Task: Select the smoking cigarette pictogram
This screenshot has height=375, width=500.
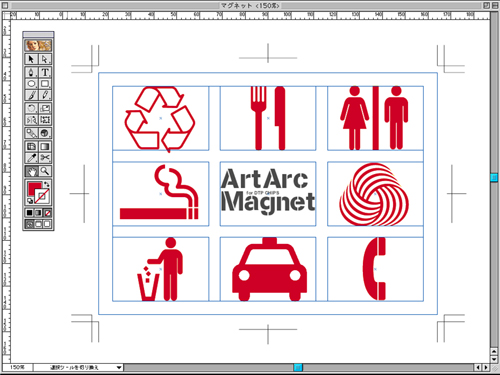Action: [159, 192]
